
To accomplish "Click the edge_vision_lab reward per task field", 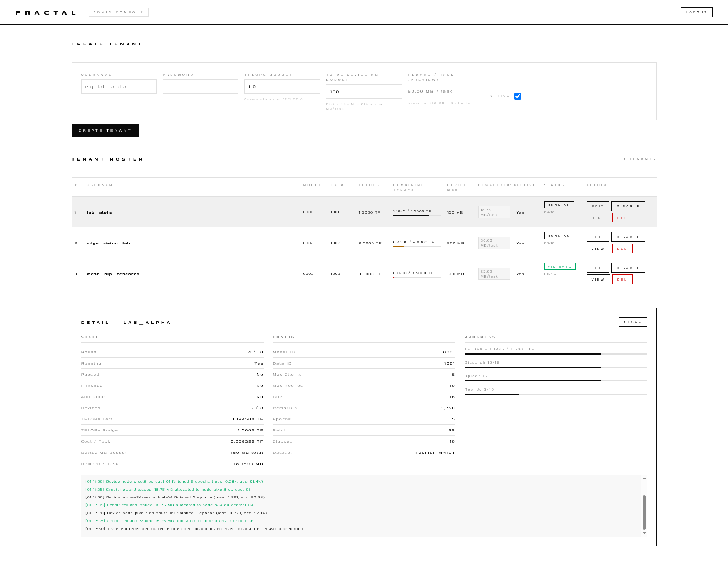I will 494,243.
